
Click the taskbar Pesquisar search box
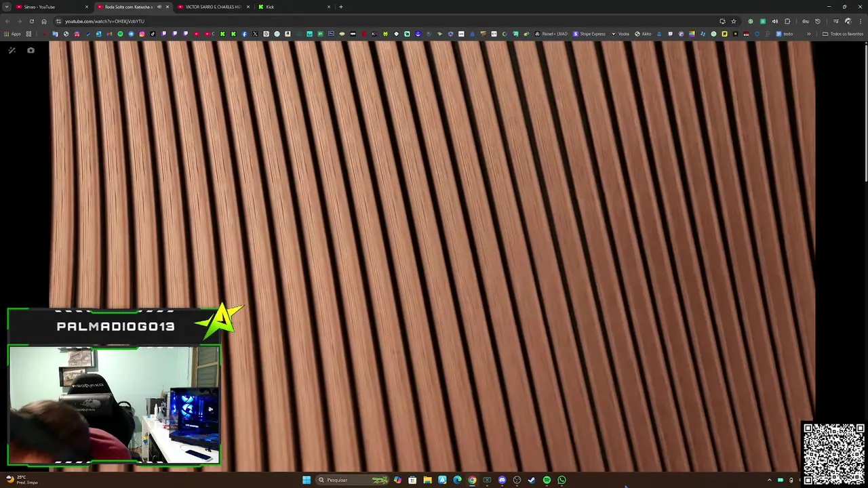pyautogui.click(x=353, y=480)
